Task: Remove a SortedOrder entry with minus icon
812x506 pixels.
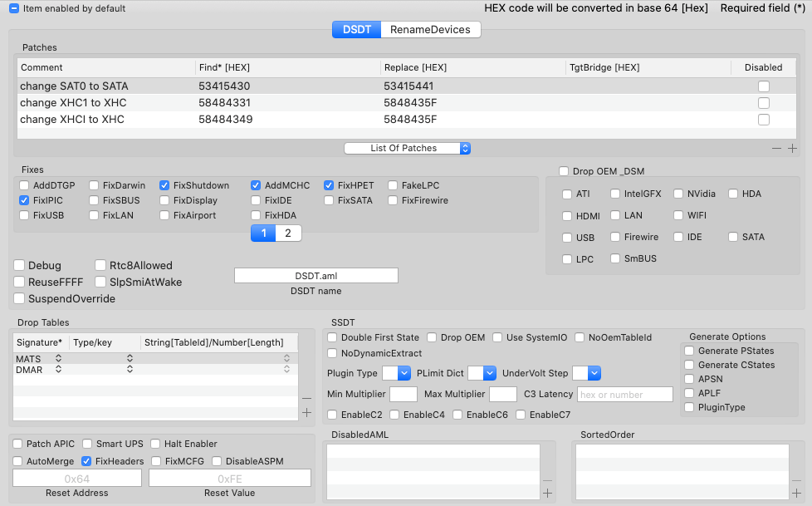Action: tap(796, 479)
